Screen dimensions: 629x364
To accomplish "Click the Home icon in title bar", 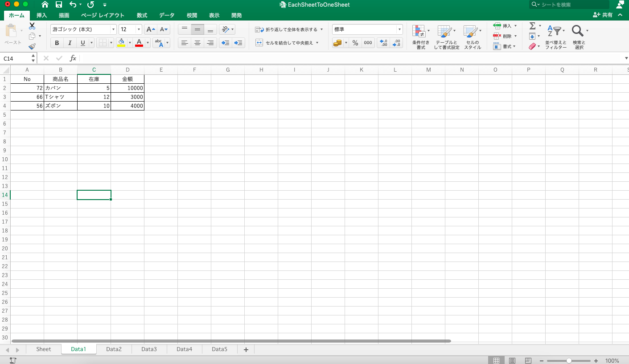I will tap(45, 4).
